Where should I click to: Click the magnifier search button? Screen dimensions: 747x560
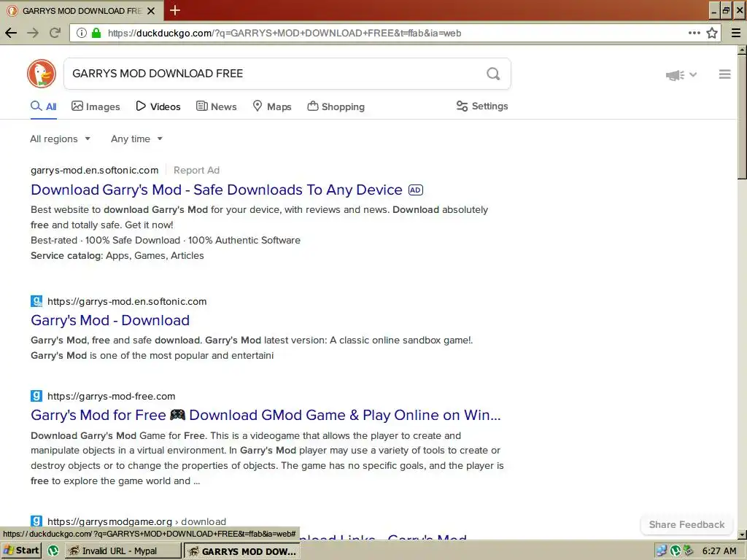click(x=493, y=74)
